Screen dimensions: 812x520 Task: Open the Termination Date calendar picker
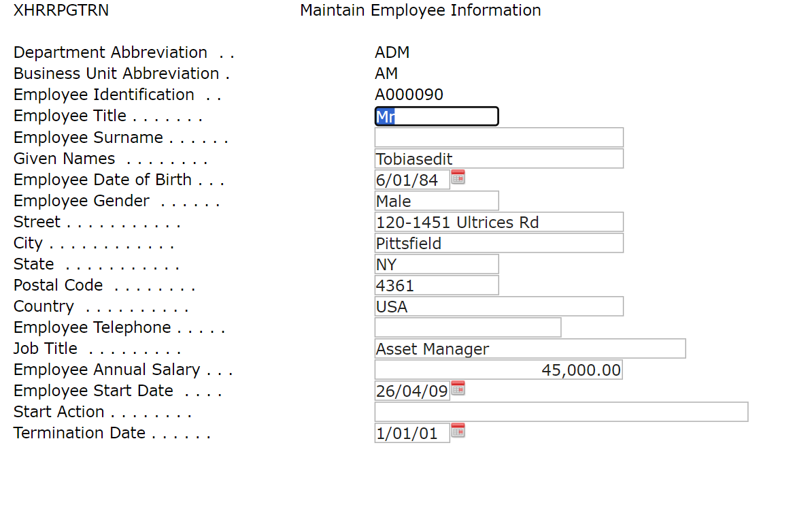click(458, 430)
